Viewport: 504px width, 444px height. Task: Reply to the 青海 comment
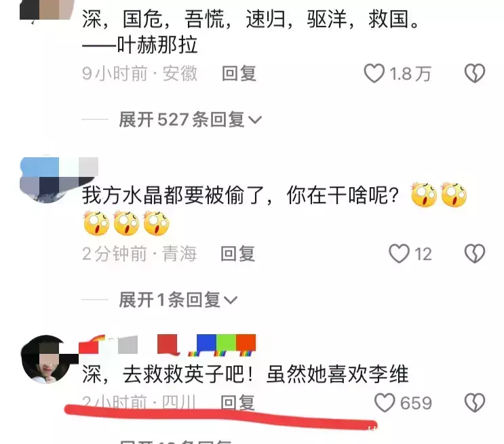238,254
